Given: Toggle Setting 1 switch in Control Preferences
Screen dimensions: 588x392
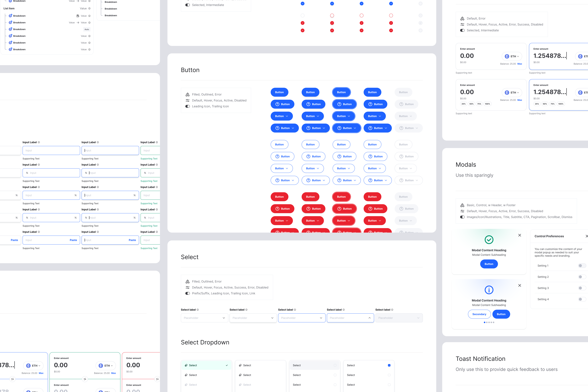Looking at the screenshot, I should click(x=582, y=266).
